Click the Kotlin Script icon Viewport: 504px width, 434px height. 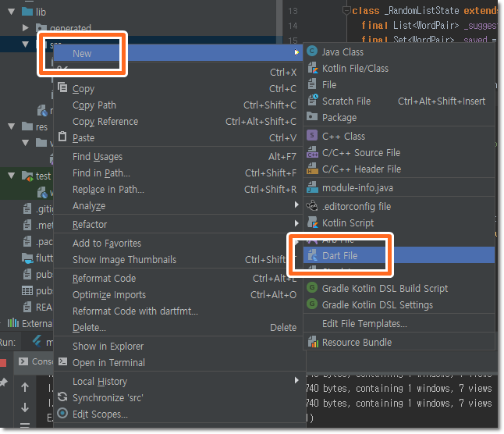312,222
